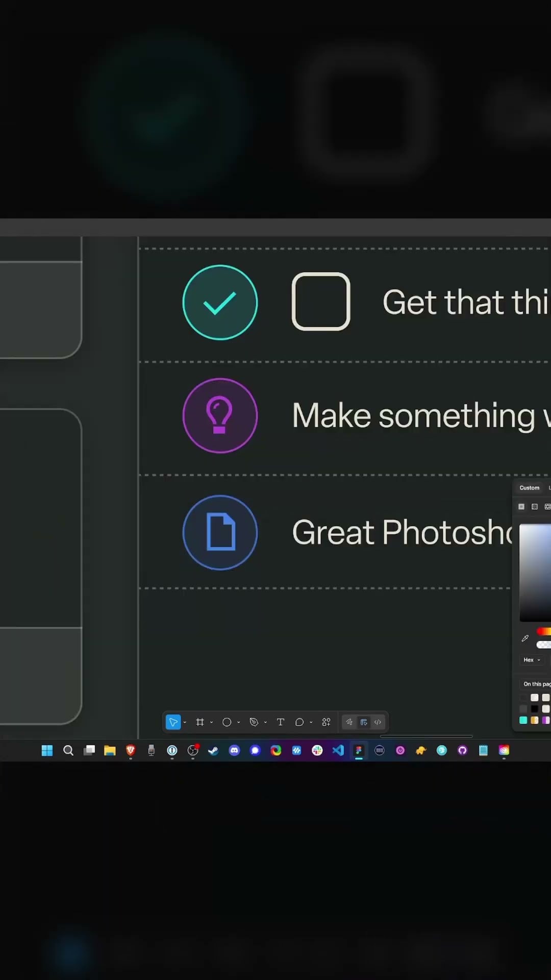Adjust the opacity slider bar

(544, 645)
